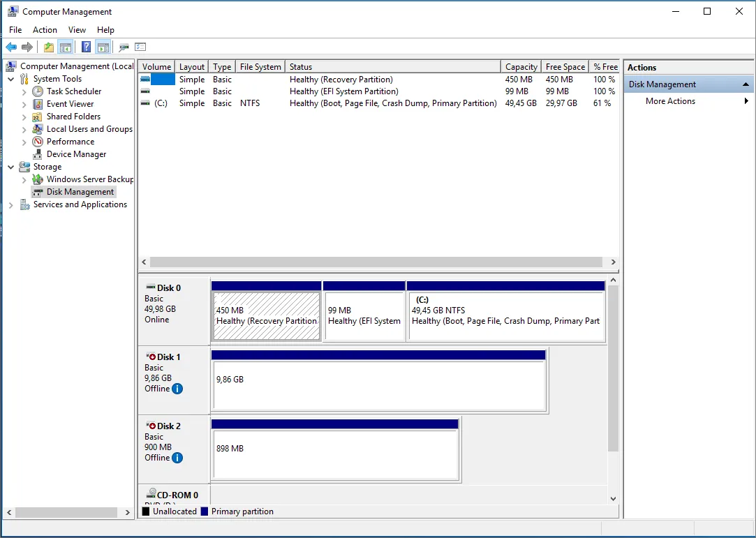Expand More Actions submenu arrow
Viewport: 756px width, 538px height.
746,101
